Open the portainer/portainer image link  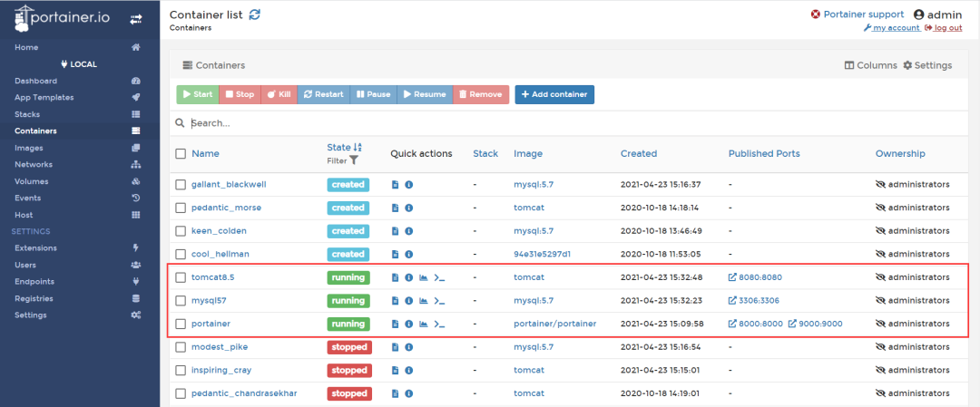pyautogui.click(x=555, y=324)
